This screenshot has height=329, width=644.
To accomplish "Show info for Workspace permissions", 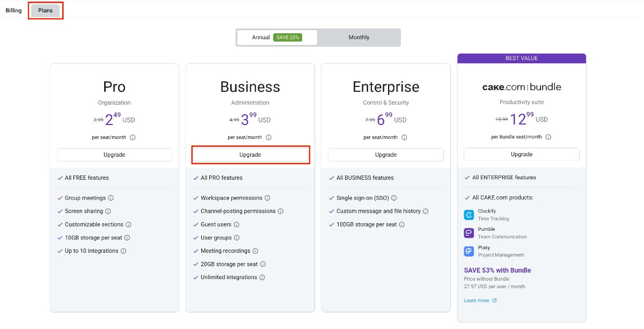I will (x=267, y=198).
